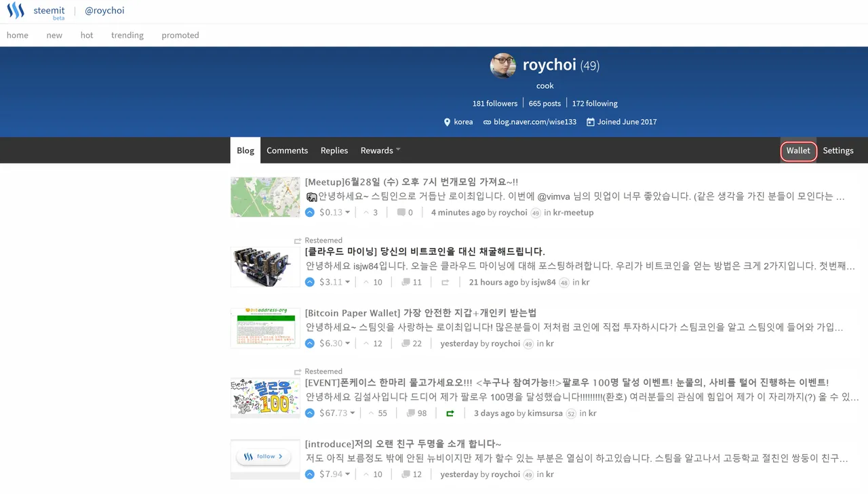The width and height of the screenshot is (868, 494).
Task: Resteem the cloud mining post by isjw84
Action: click(x=445, y=282)
